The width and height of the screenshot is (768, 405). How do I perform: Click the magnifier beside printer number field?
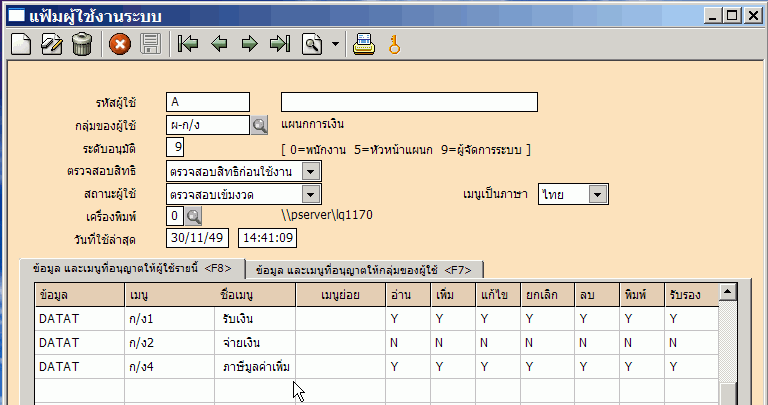coord(193,215)
